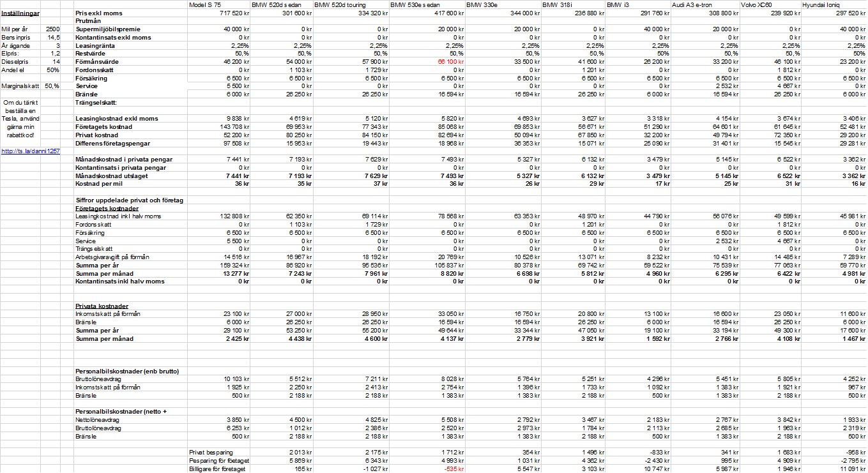
Task: Click the 'Kontantinsats i privata pengar' label
Action: (121, 167)
